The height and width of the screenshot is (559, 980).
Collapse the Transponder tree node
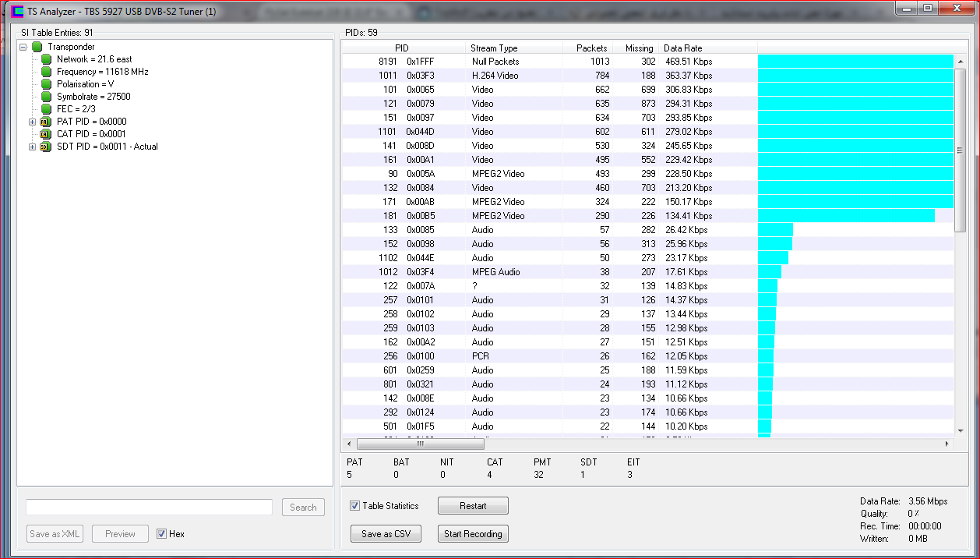[23, 47]
